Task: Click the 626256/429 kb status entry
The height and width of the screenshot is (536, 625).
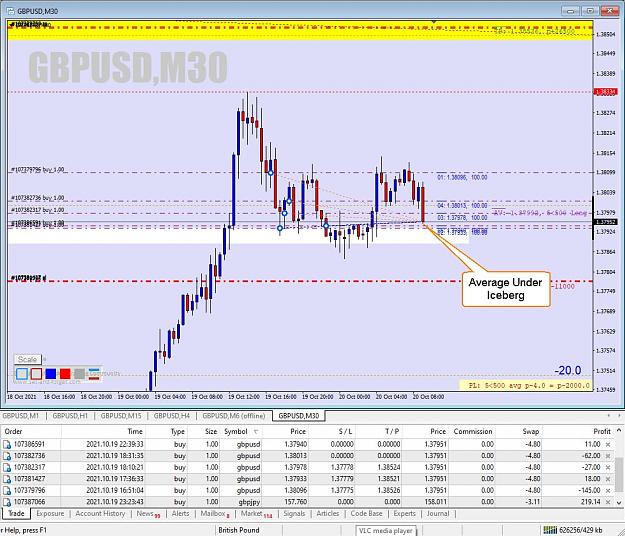Action: pos(581,530)
